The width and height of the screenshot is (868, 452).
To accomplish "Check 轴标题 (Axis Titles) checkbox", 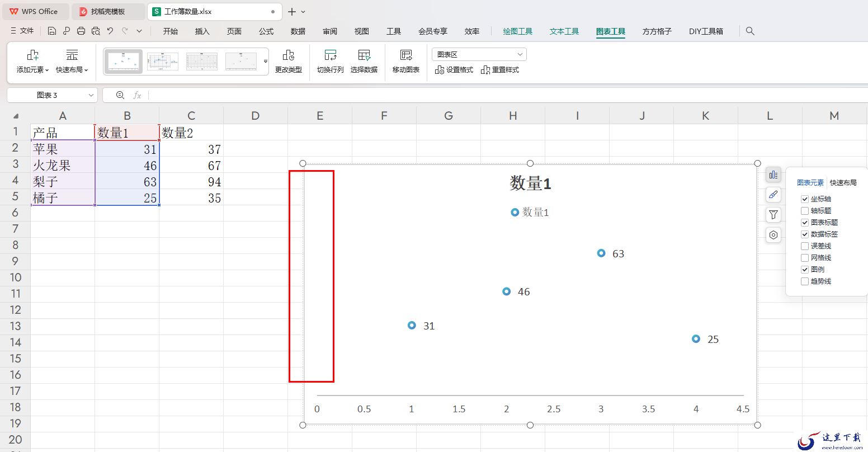I will pos(805,211).
